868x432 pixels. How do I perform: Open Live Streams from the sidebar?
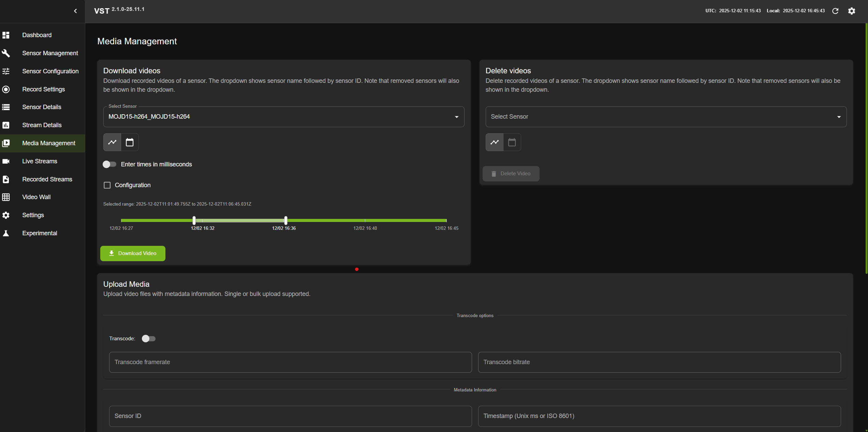40,161
